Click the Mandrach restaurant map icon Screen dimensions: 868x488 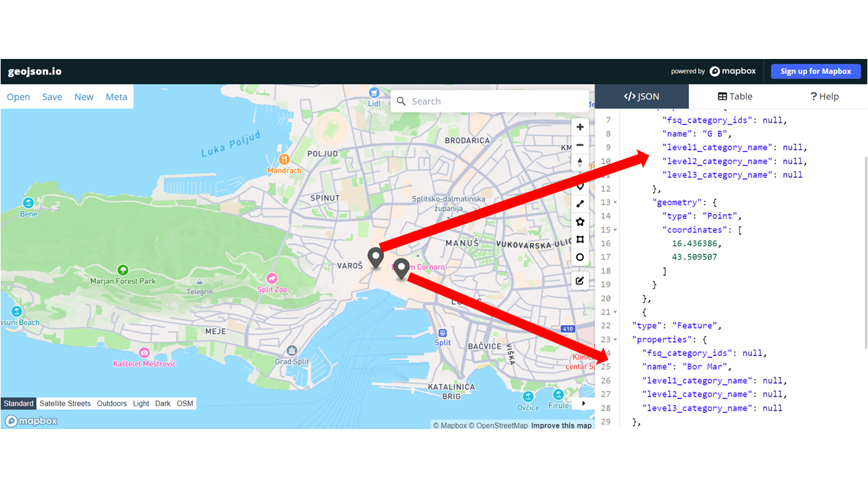point(284,159)
